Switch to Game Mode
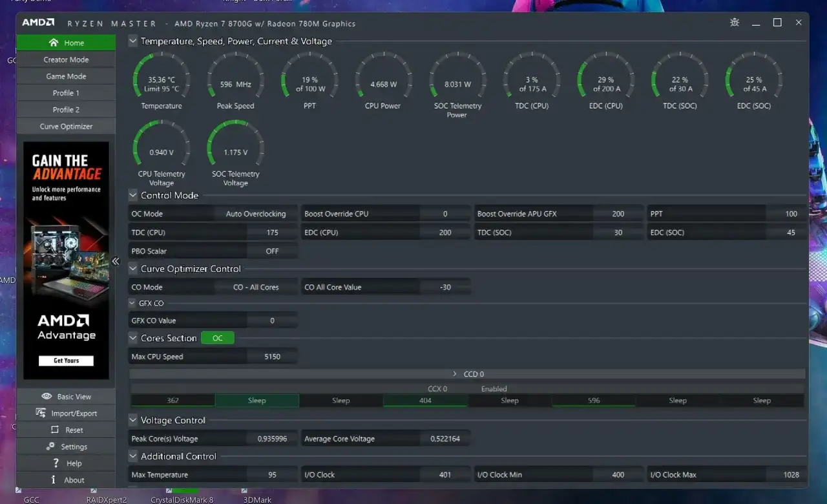The height and width of the screenshot is (504, 827). 66,76
